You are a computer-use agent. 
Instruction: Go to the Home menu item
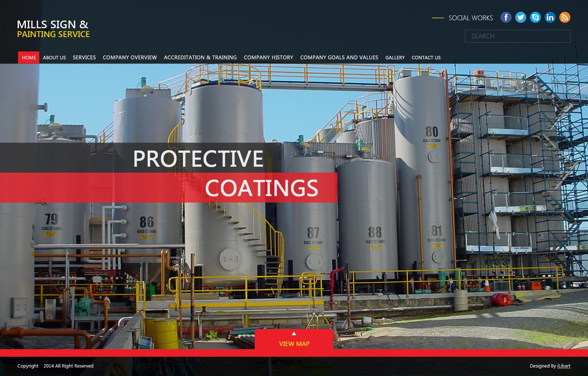[29, 58]
